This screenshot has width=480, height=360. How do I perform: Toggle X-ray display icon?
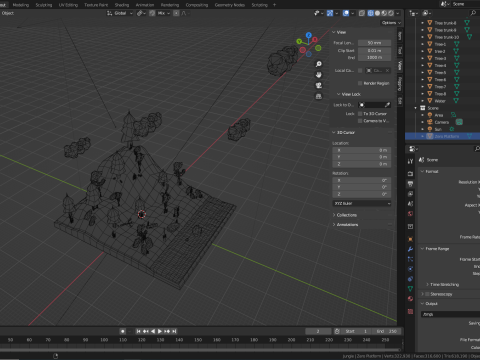362,13
